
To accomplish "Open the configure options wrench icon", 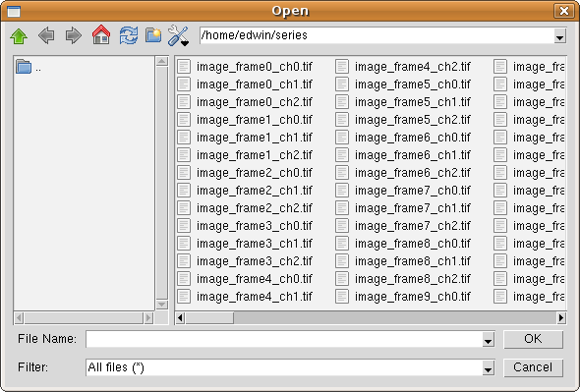I will coord(178,36).
